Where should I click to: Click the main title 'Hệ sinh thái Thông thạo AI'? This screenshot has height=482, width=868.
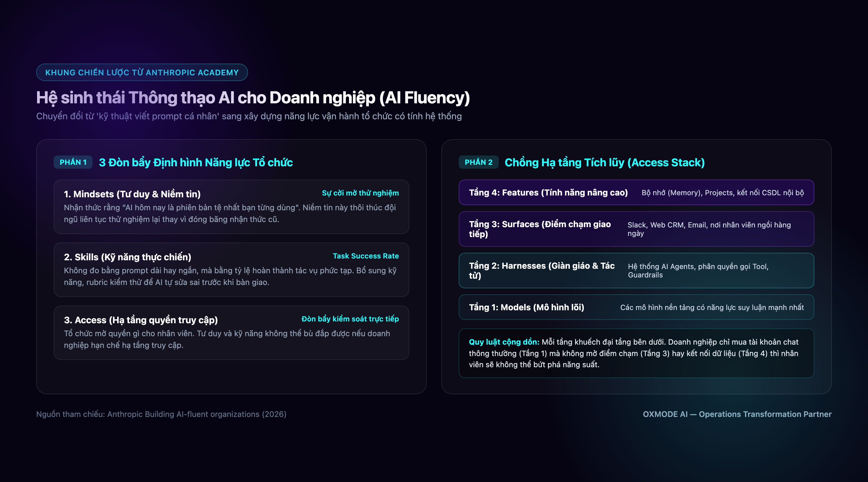point(253,98)
